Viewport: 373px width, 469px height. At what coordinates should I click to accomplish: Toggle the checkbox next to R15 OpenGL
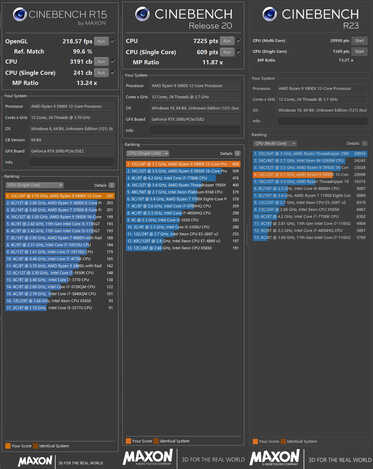click(112, 42)
